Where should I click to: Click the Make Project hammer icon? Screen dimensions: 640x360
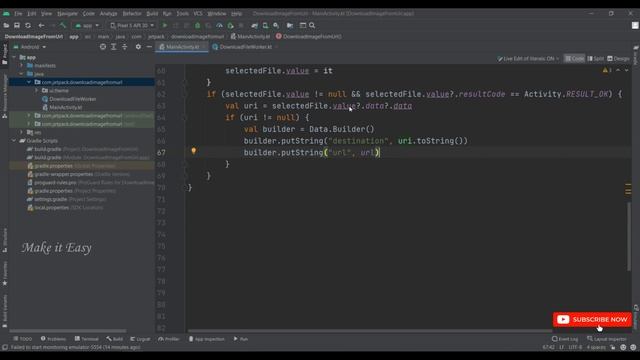click(x=63, y=25)
